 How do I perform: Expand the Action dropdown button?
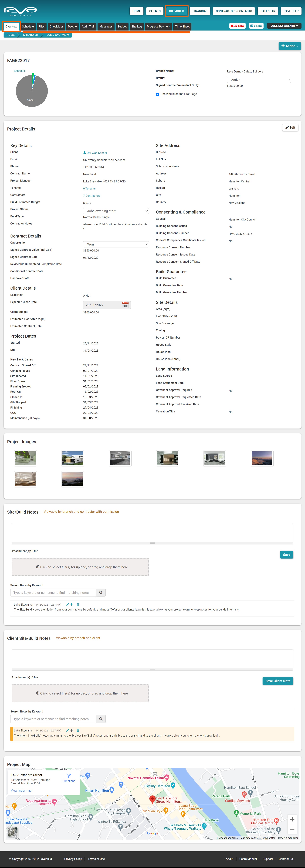pyautogui.click(x=290, y=46)
